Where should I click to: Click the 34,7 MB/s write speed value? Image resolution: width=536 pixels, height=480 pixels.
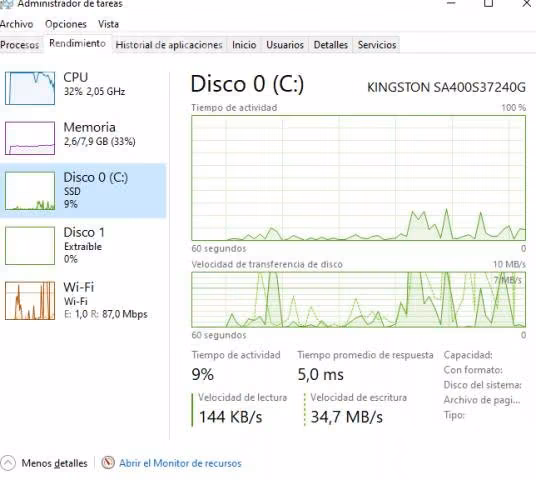pyautogui.click(x=347, y=417)
